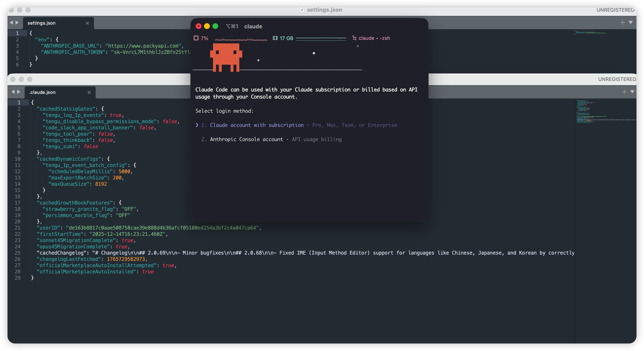Image resolution: width=644 pixels, height=351 pixels.
Task: Close the .claude.json tab
Action: pos(89,92)
